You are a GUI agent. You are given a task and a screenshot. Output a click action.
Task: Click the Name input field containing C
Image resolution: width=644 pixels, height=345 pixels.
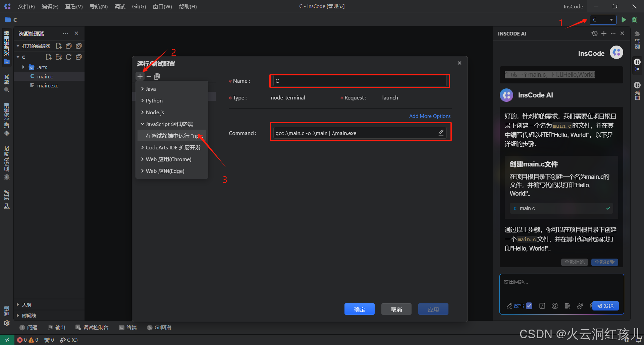click(360, 81)
